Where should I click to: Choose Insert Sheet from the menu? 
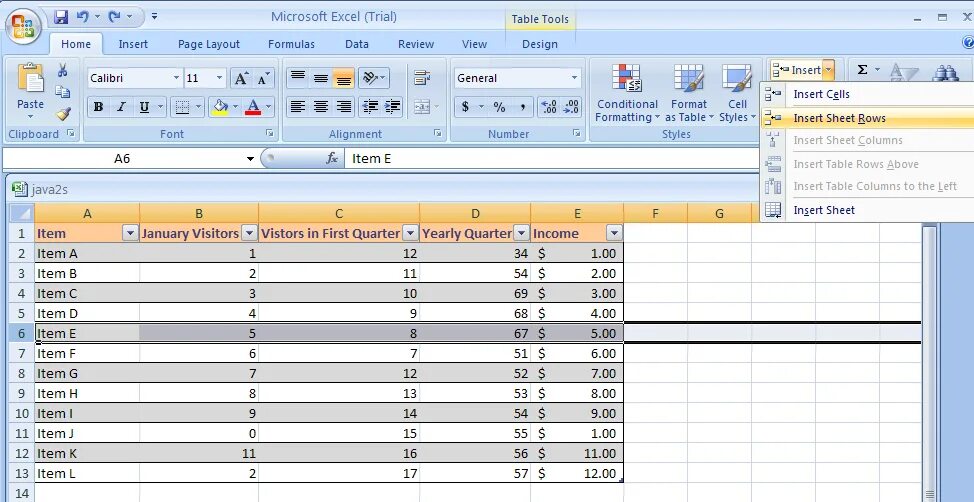click(868, 210)
